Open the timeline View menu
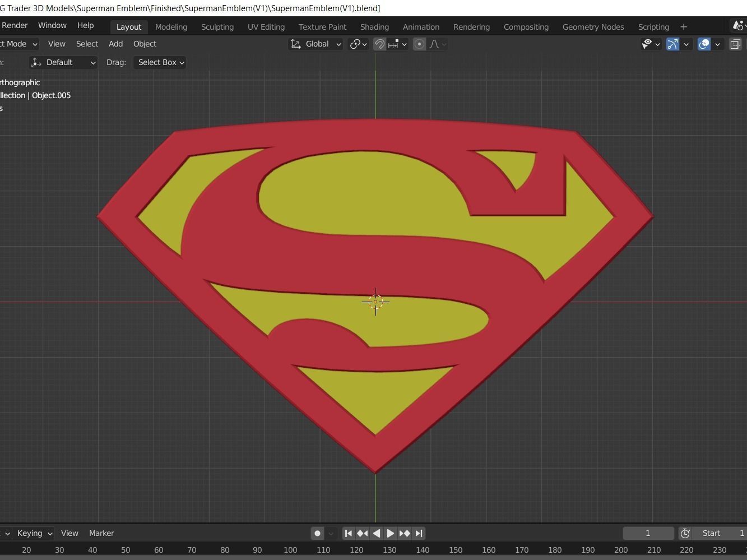This screenshot has height=560, width=747. pyautogui.click(x=69, y=533)
